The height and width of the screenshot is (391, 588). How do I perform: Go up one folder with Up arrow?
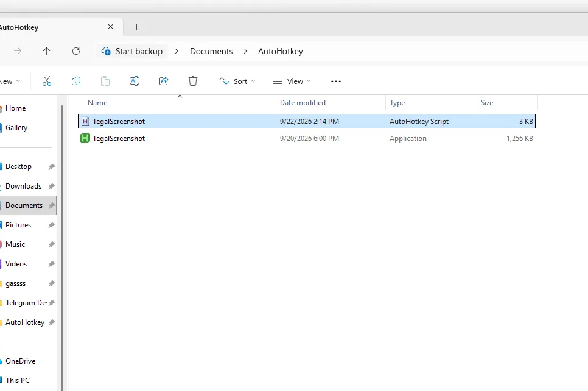click(46, 51)
